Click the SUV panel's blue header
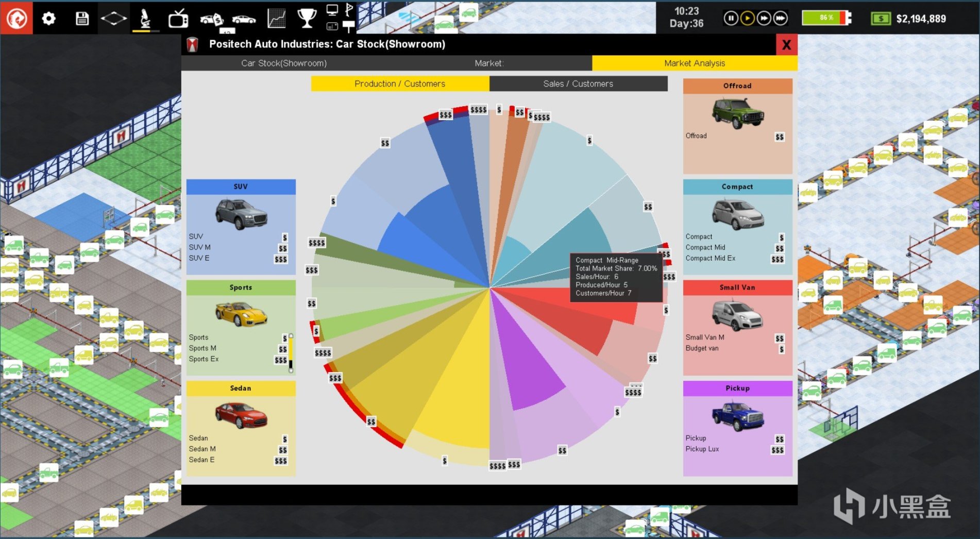Viewport: 980px width, 539px height. coord(241,187)
